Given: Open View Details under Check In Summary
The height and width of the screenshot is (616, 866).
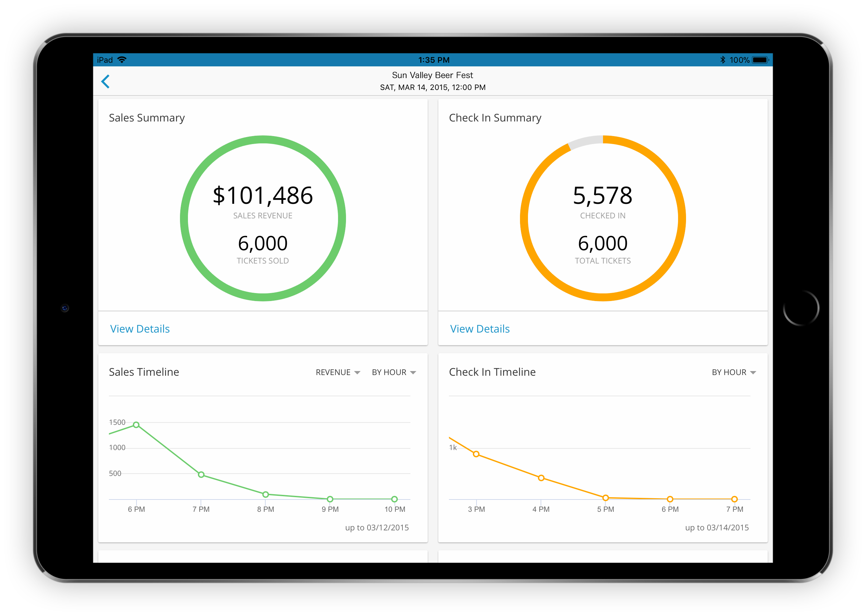Looking at the screenshot, I should 480,329.
